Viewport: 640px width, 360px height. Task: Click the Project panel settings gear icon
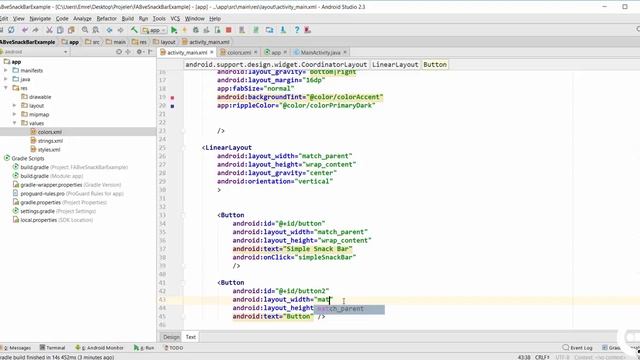139,52
